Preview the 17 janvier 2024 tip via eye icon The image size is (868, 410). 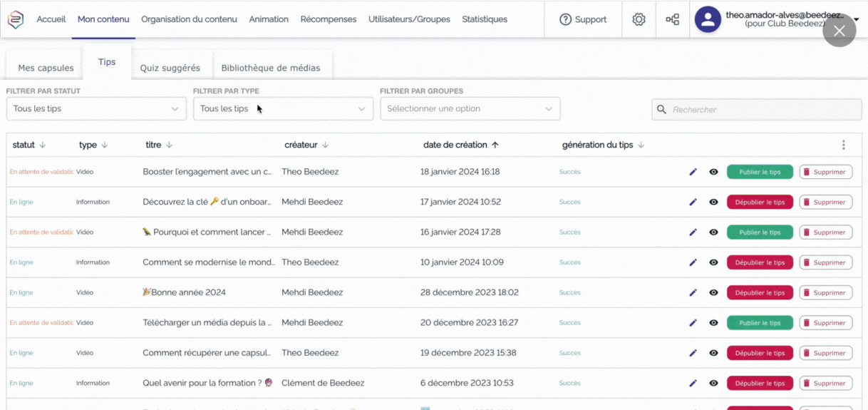click(x=713, y=202)
